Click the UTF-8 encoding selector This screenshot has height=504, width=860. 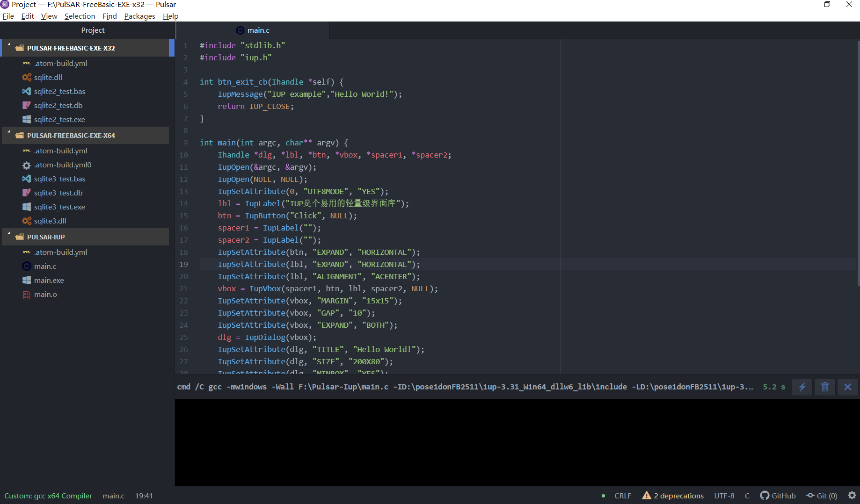pos(724,496)
